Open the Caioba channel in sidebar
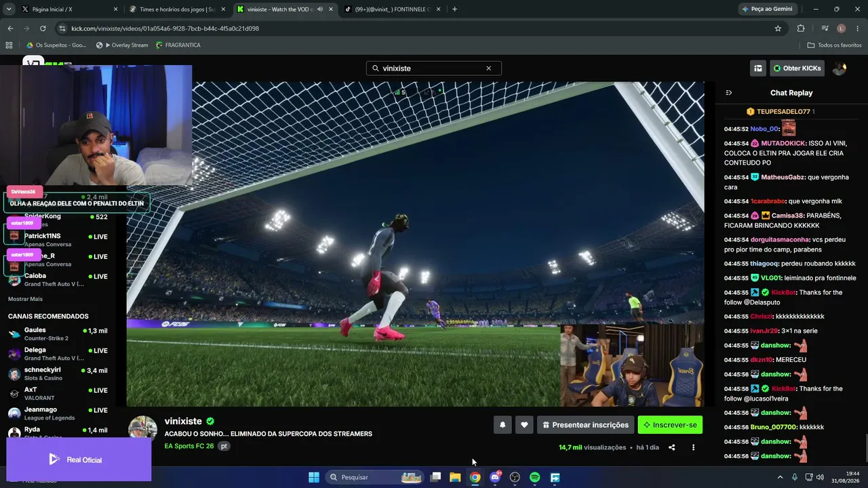 tap(58, 280)
